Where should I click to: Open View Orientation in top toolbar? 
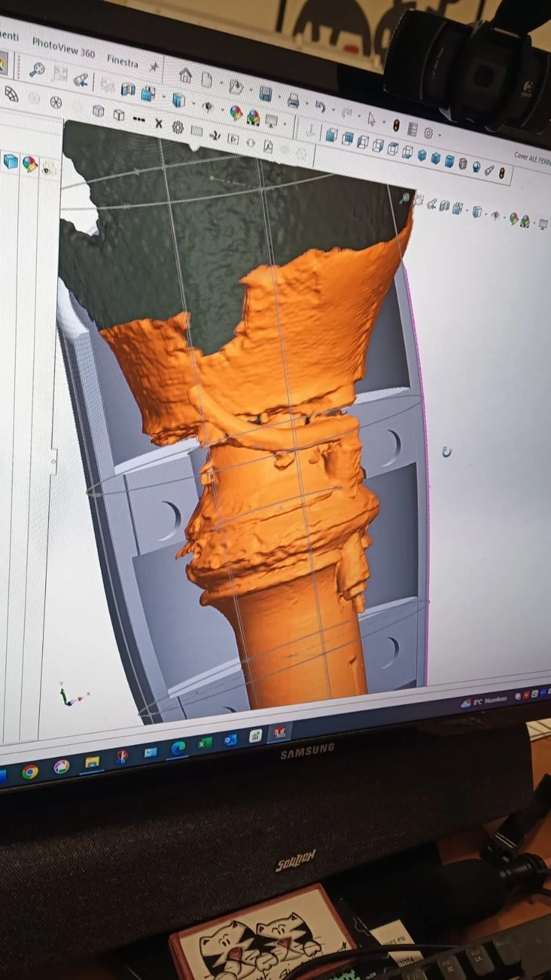pyautogui.click(x=148, y=93)
